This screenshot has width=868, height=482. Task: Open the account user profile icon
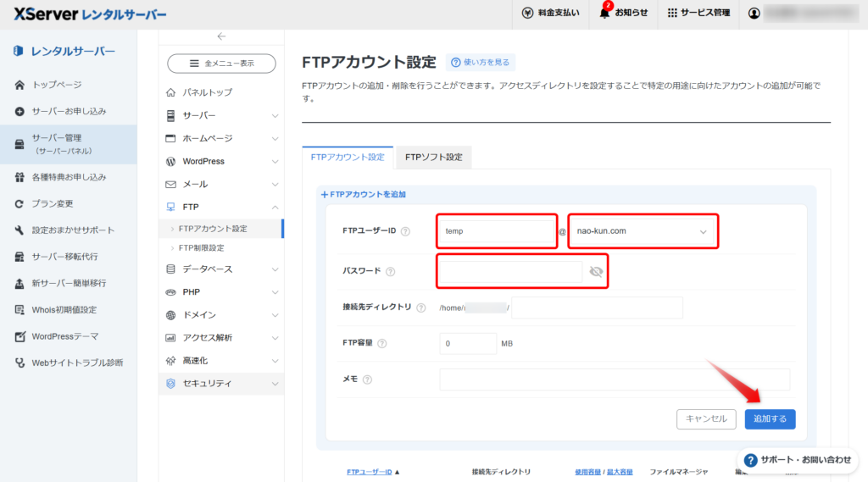[x=754, y=14]
